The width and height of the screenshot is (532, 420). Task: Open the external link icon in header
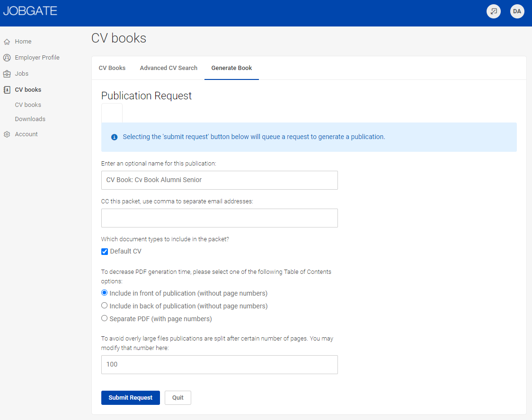(494, 11)
